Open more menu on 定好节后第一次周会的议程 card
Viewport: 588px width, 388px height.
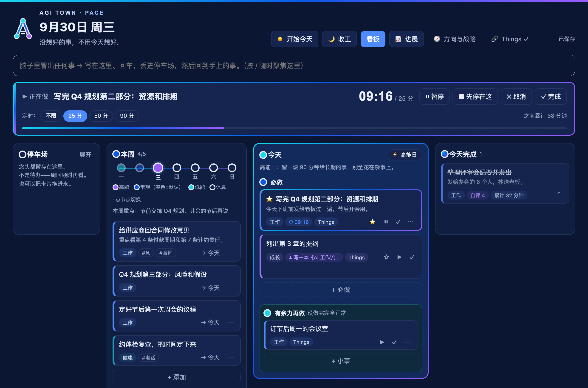pos(230,322)
